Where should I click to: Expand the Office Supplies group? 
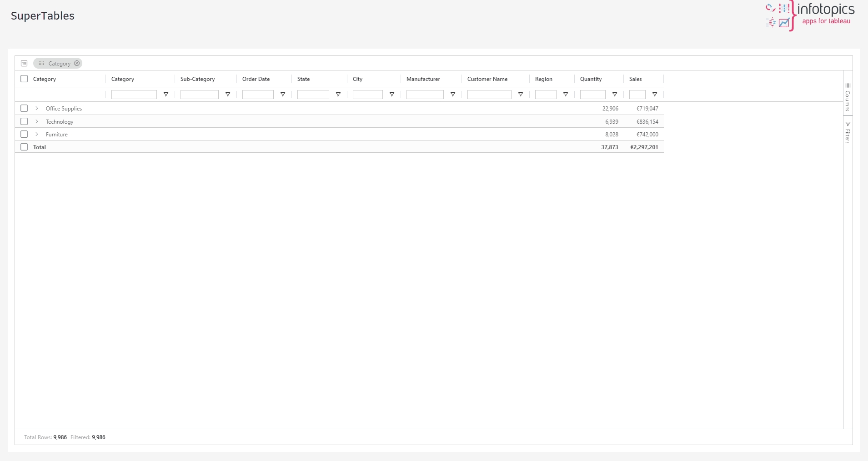pyautogui.click(x=37, y=108)
